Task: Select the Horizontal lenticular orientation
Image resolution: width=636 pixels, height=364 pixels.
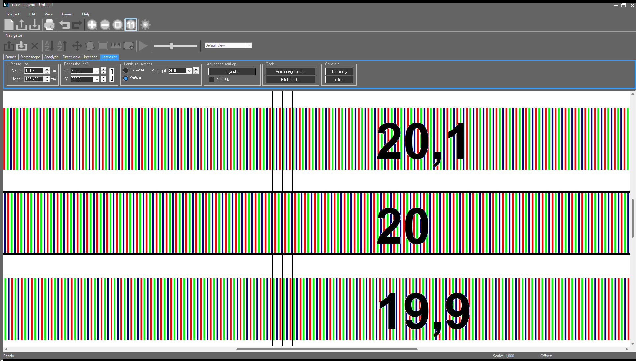Action: 126,70
